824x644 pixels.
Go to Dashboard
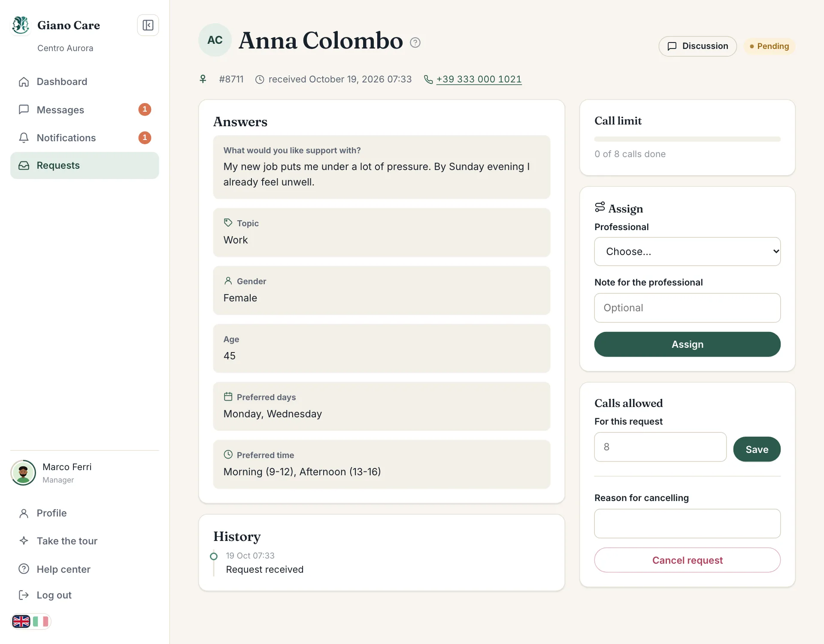[x=85, y=82]
